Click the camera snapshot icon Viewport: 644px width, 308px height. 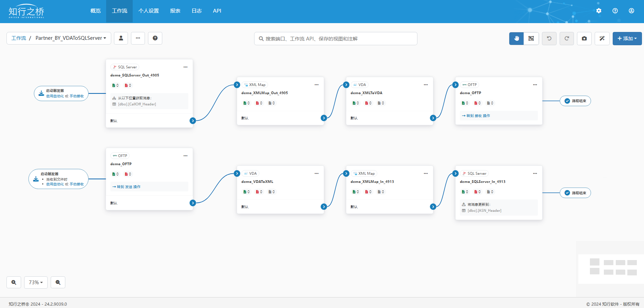(584, 38)
